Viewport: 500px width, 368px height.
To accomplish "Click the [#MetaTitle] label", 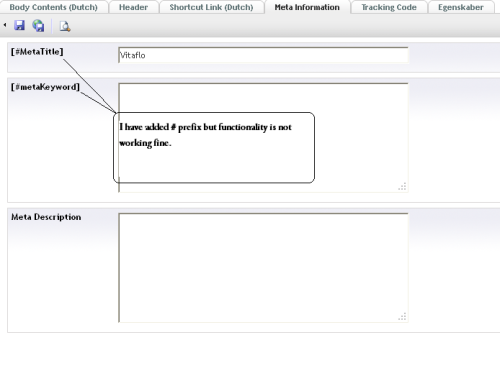I will tap(37, 52).
